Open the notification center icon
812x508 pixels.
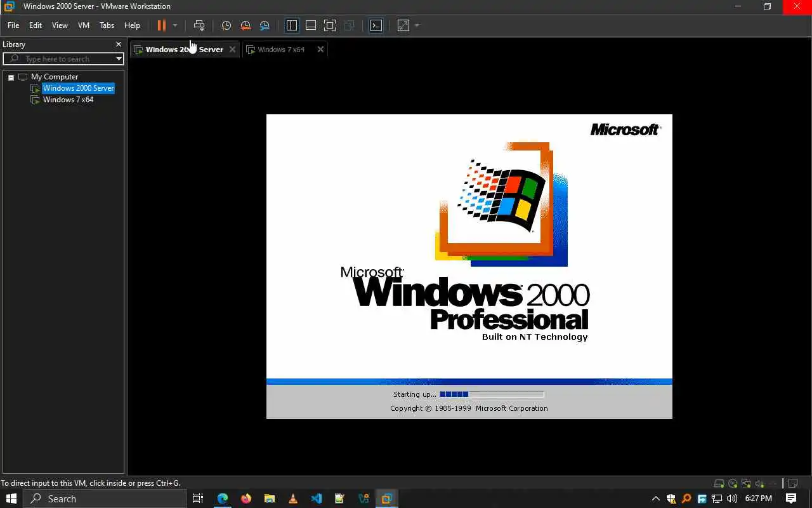(791, 498)
